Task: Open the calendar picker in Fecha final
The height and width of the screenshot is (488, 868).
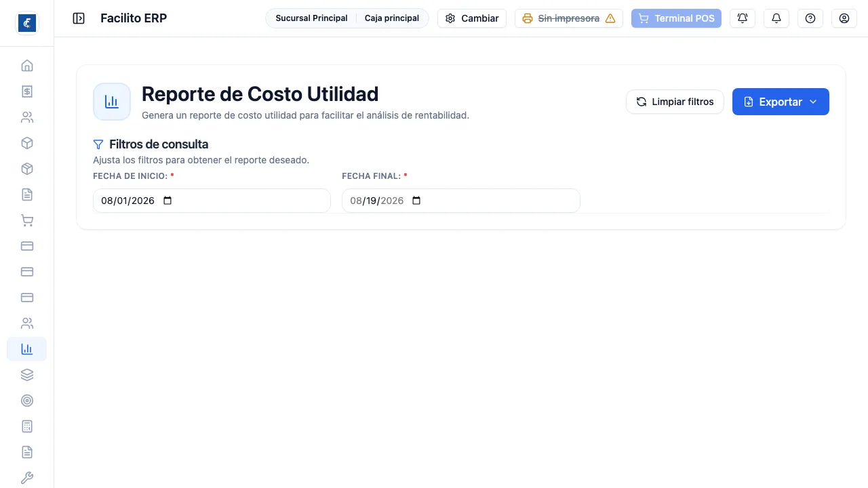Action: [x=417, y=201]
